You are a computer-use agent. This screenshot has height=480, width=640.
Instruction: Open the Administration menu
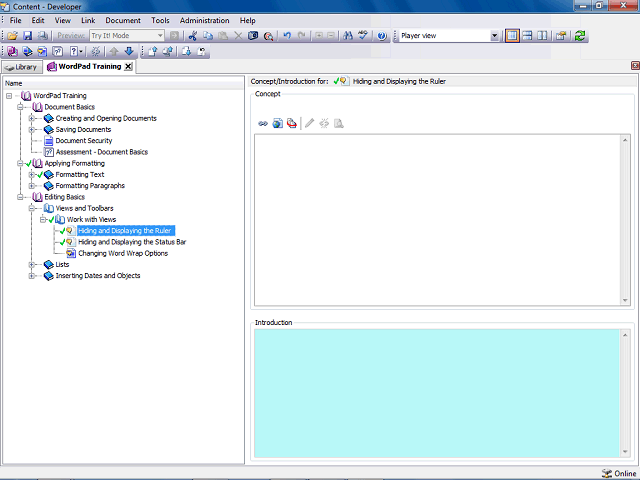pos(204,20)
